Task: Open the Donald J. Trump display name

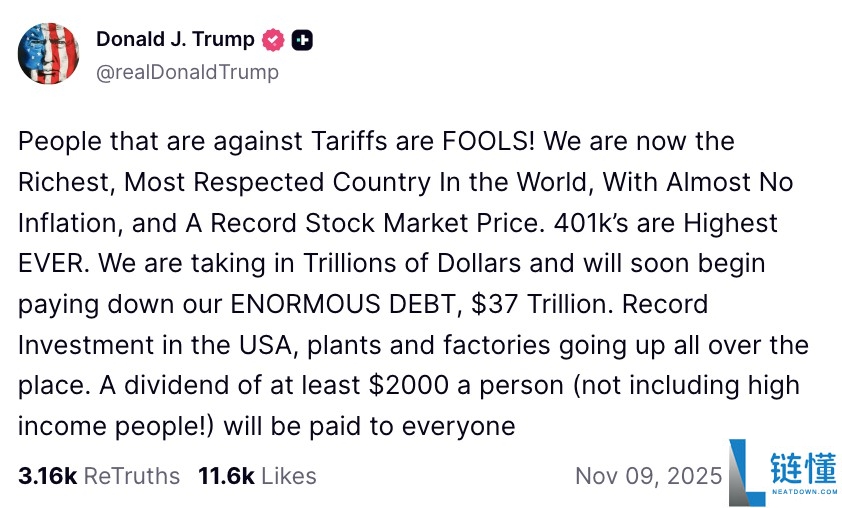Action: (175, 40)
